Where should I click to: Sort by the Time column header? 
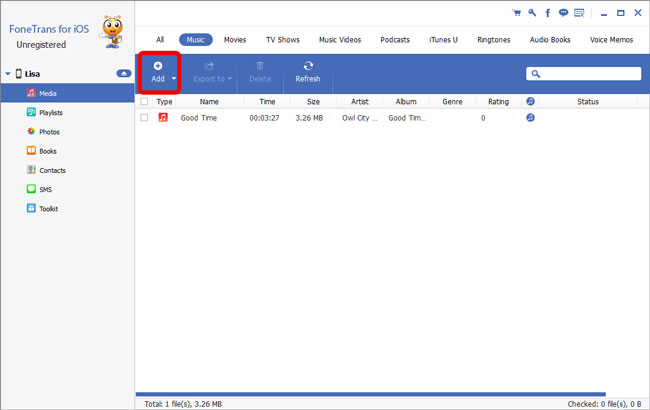pyautogui.click(x=267, y=102)
